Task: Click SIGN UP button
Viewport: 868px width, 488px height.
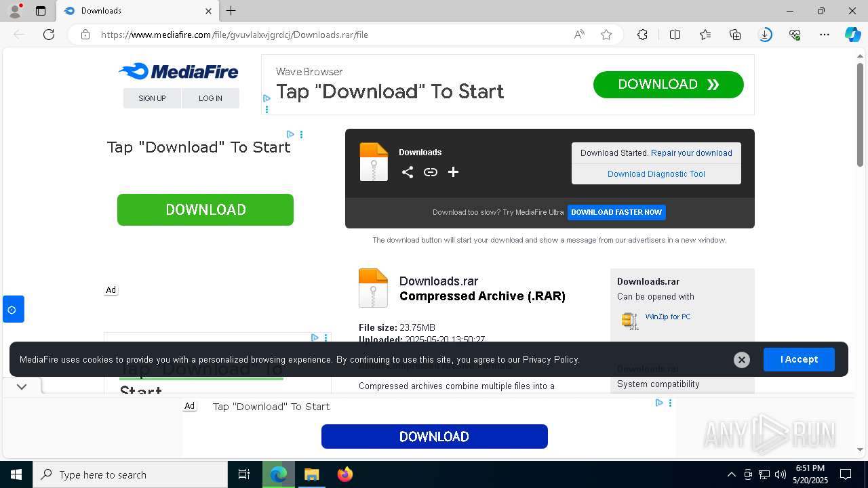Action: 152,98
